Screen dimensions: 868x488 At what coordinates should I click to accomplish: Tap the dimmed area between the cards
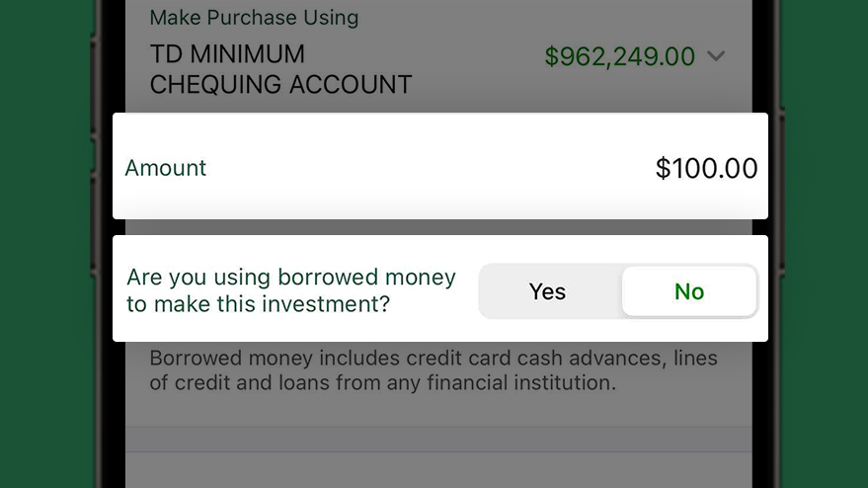(438, 227)
